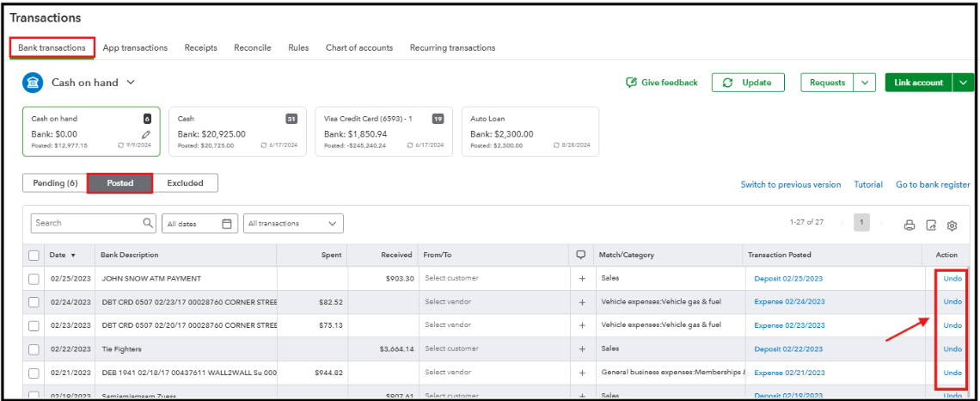The width and height of the screenshot is (980, 401).
Task: Check the box for the 02/24/2023 row
Action: (34, 302)
